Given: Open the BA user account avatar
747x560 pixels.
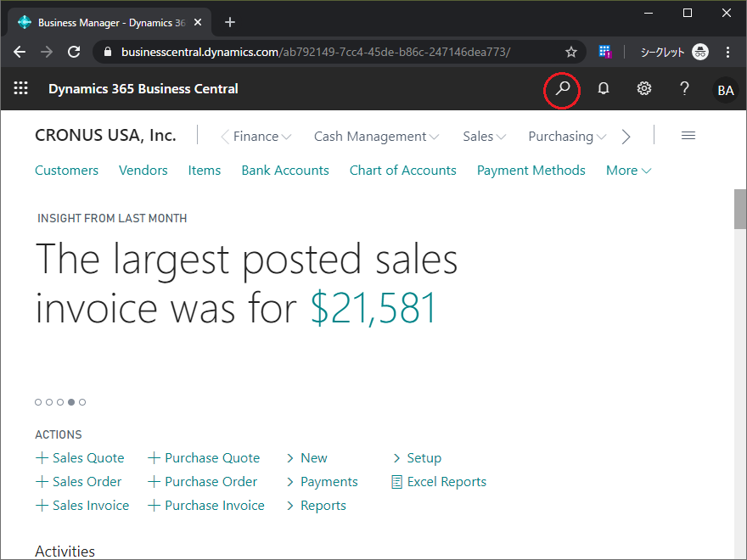Looking at the screenshot, I should (x=725, y=90).
